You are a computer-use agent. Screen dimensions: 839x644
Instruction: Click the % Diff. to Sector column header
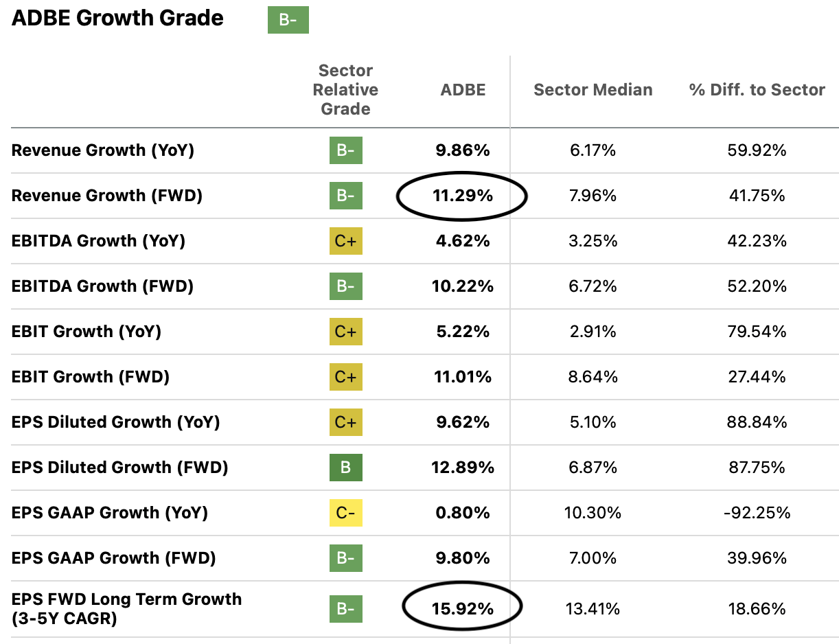[757, 90]
